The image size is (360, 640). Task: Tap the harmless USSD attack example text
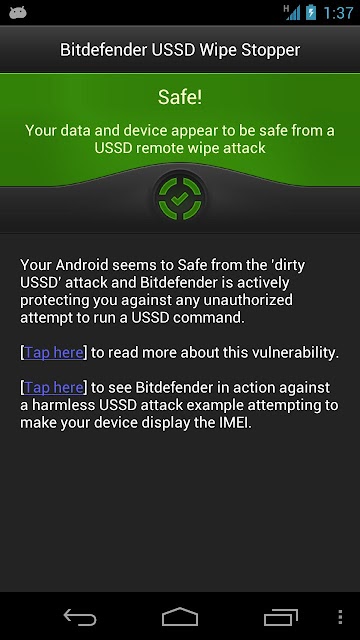point(180,405)
